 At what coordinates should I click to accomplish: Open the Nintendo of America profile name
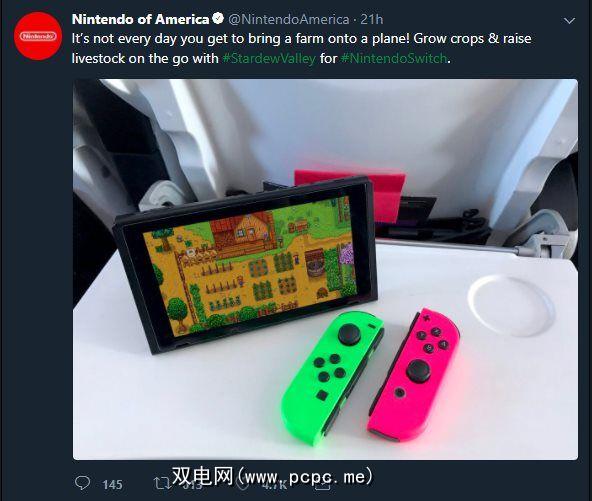pos(140,19)
